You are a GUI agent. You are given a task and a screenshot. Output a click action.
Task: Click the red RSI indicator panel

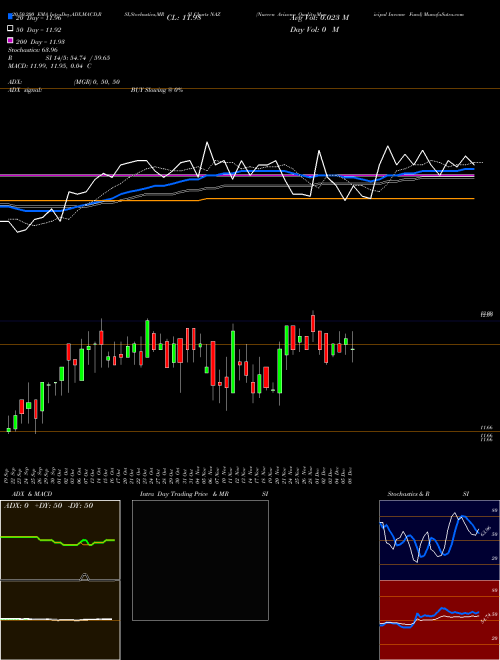click(439, 620)
